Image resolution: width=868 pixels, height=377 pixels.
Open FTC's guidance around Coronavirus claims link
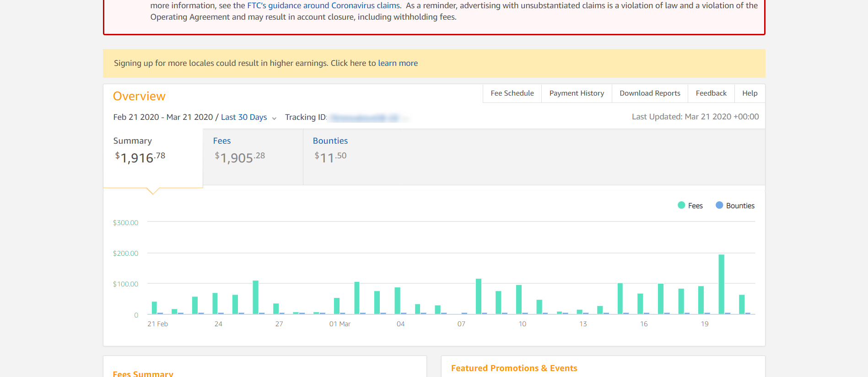(323, 5)
